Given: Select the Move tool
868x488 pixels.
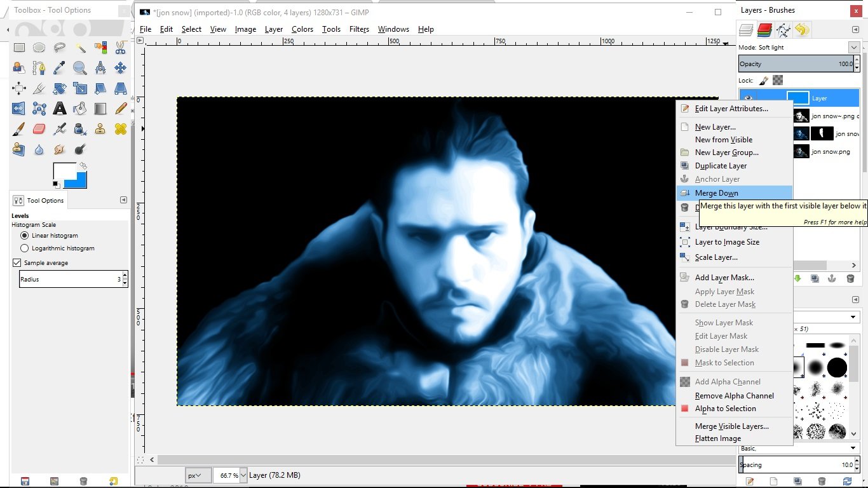Looking at the screenshot, I should [x=120, y=68].
